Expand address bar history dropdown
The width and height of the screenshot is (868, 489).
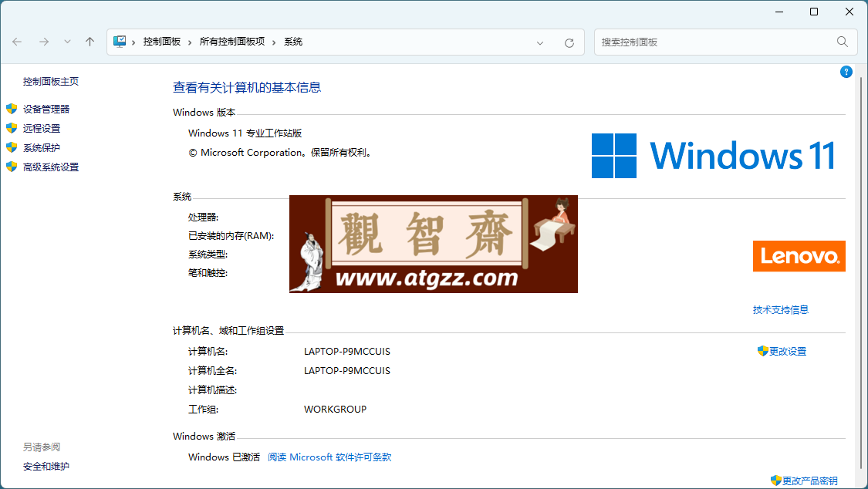click(540, 43)
